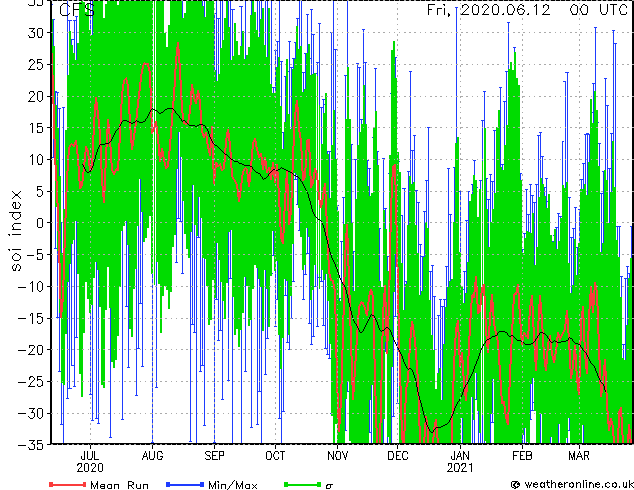Screen dimensions: 634x490
Task: Click the 'Min/Max' legend label
Action: pos(233,485)
